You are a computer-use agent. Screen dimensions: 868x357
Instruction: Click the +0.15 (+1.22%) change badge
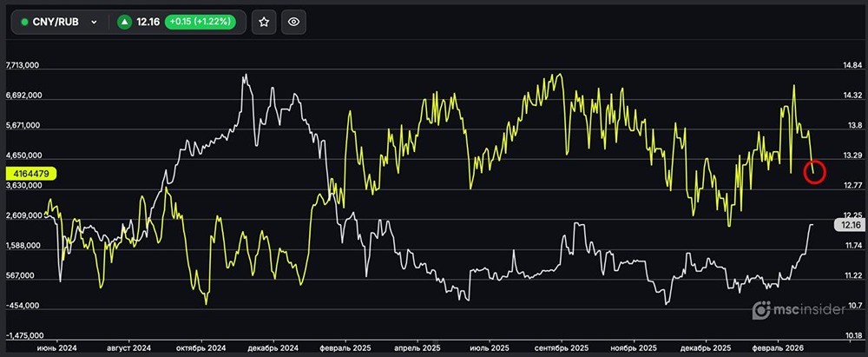click(205, 22)
